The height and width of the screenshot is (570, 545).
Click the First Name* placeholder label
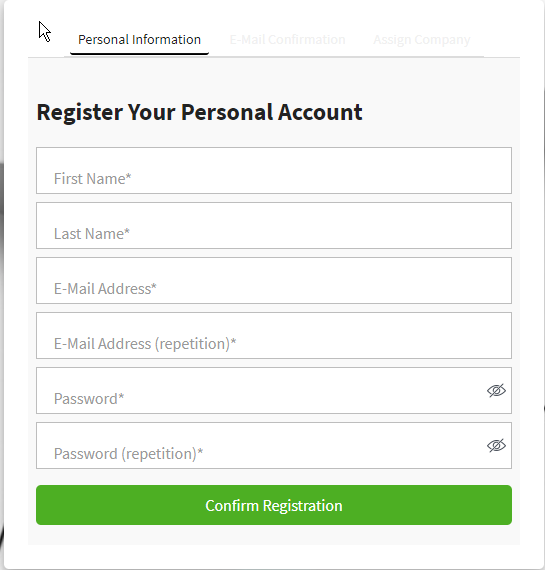coord(92,179)
